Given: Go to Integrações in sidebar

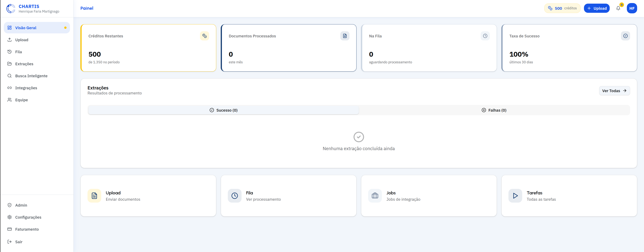Looking at the screenshot, I should [26, 88].
